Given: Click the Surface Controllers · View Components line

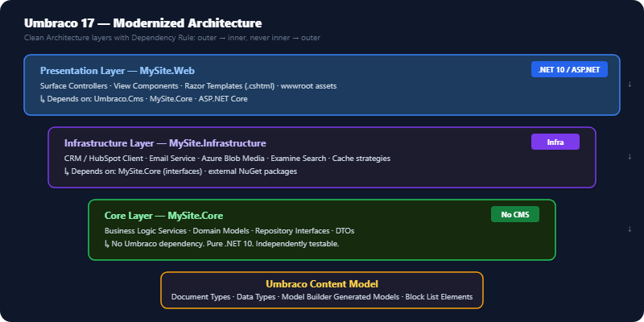Looking at the screenshot, I should tap(188, 86).
